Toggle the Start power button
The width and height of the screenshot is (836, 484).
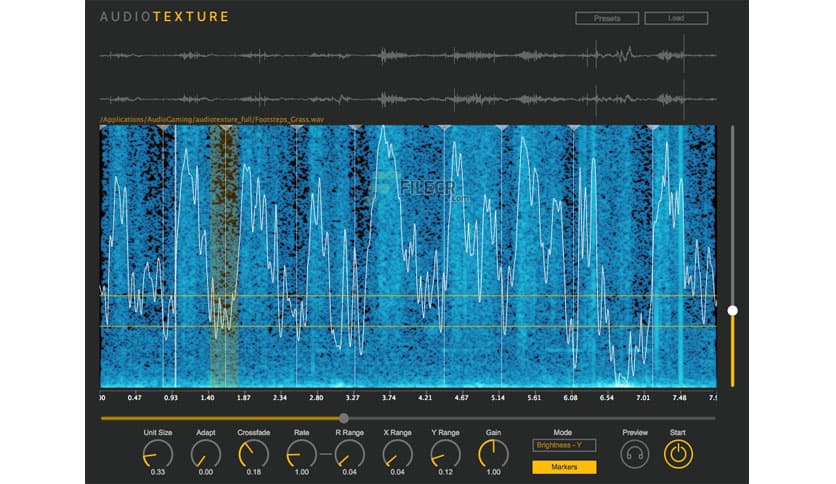tap(678, 454)
